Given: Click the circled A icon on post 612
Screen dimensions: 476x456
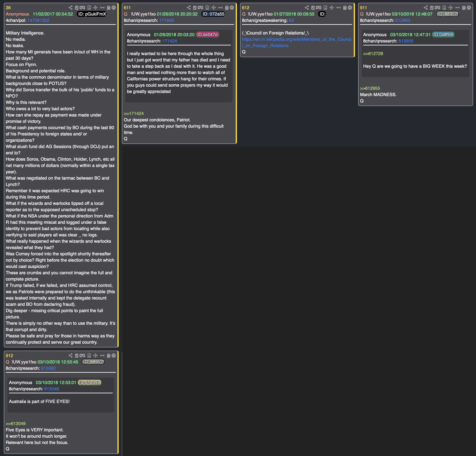Looking at the screenshot, I should (x=350, y=8).
